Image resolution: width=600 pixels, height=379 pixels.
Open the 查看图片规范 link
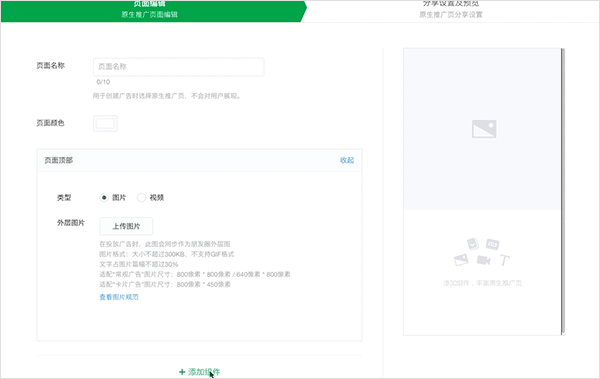[x=119, y=297]
